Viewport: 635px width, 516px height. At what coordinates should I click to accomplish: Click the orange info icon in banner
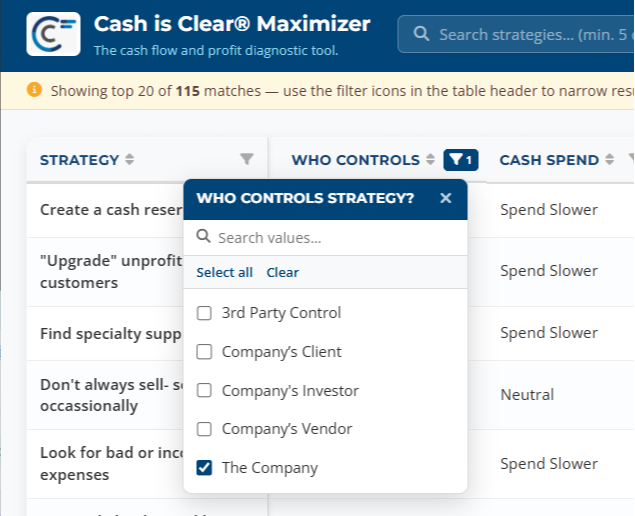34,90
